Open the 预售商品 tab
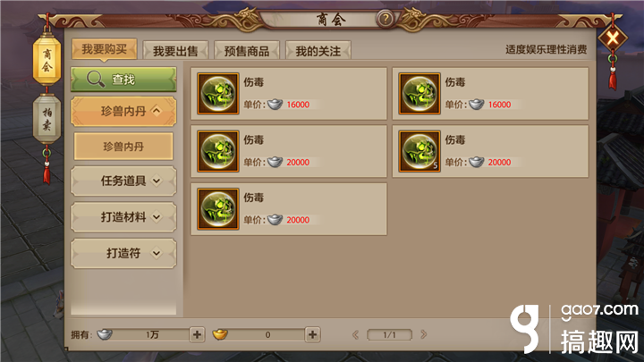This screenshot has width=644, height=362. pos(247,51)
